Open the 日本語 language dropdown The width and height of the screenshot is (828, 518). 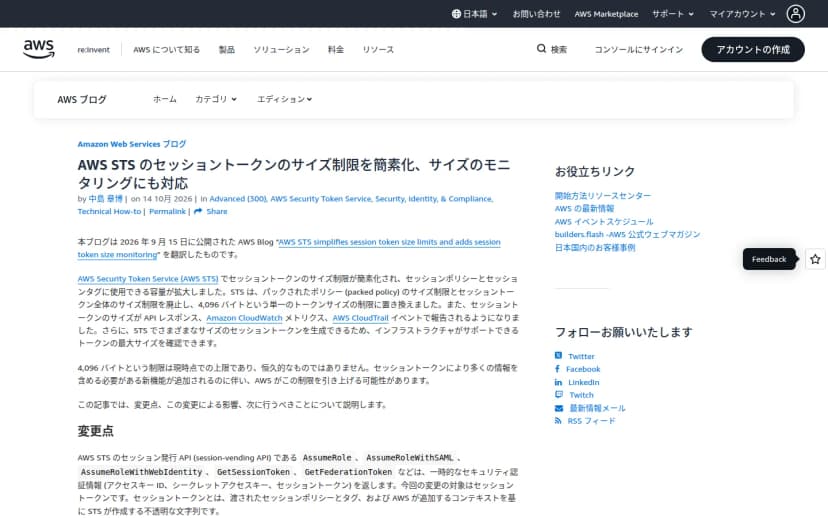[x=475, y=14]
